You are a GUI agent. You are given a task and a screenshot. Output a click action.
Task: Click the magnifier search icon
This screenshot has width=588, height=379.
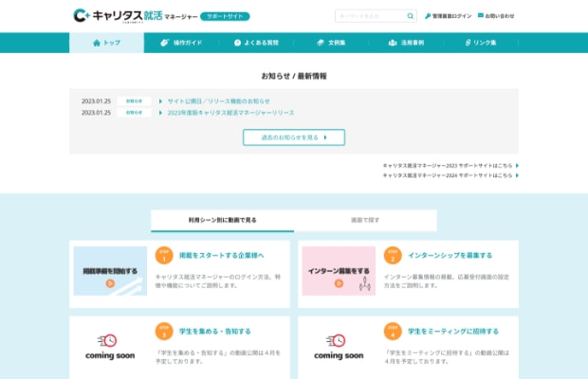[411, 16]
